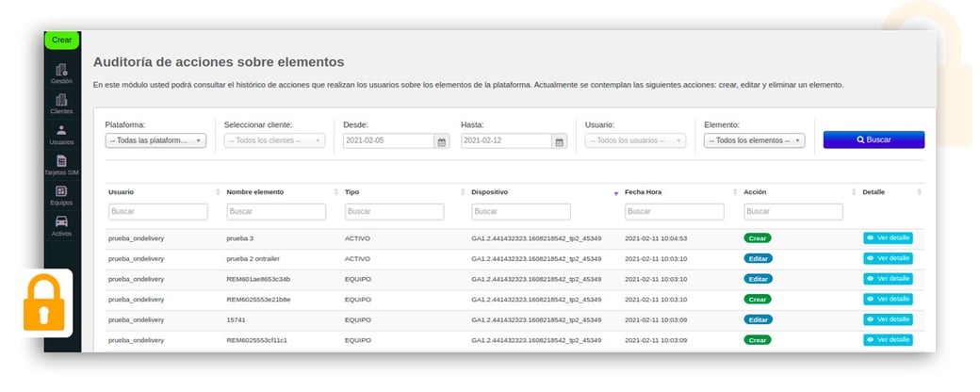
Task: Click the Hasta date input field
Action: 506,140
